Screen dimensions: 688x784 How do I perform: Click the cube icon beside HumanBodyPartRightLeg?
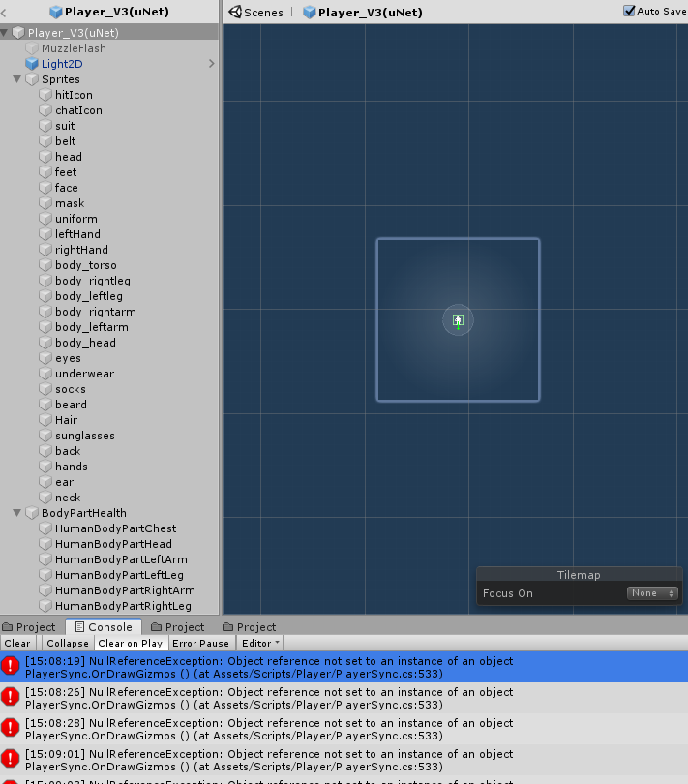pyautogui.click(x=45, y=607)
